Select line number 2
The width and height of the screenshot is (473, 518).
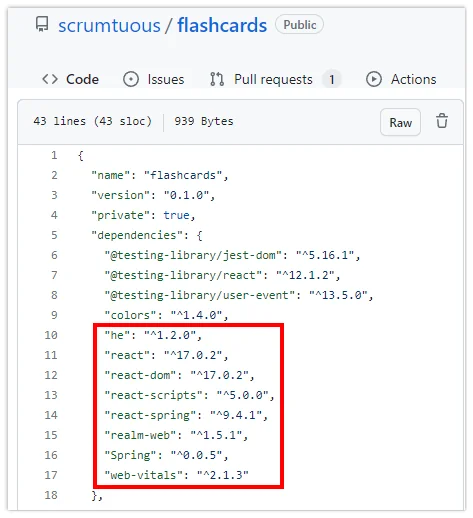54,175
